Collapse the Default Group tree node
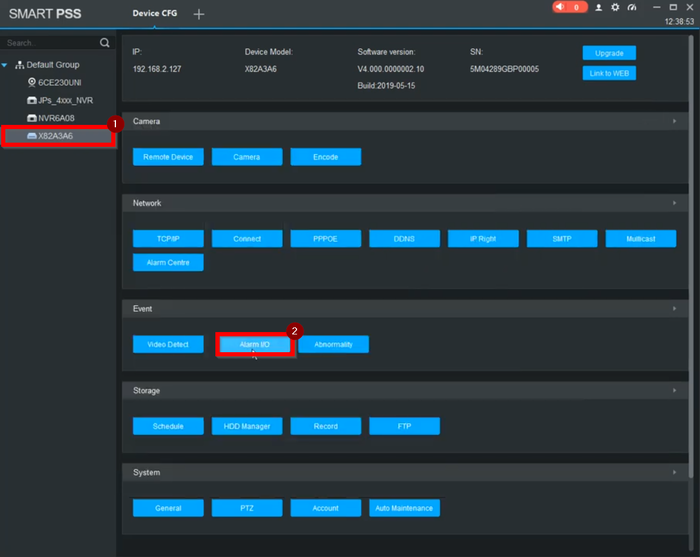Screen dimensions: 700x557 [6, 65]
